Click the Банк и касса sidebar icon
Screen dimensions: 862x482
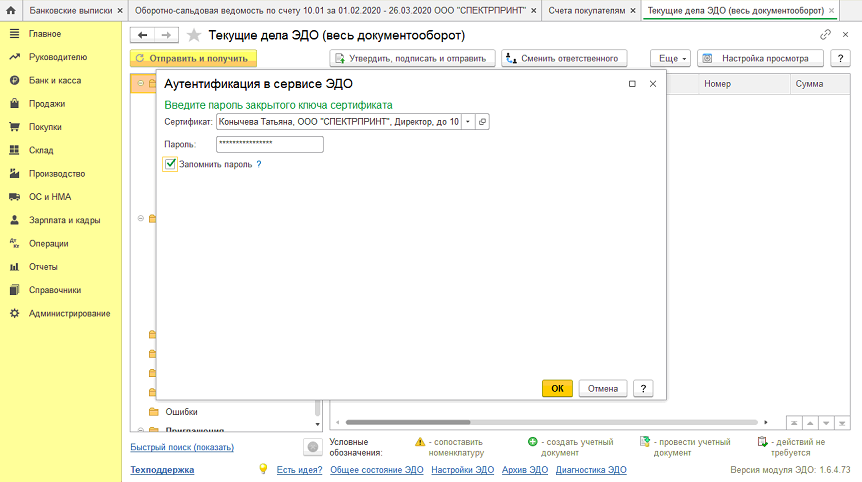[x=14, y=80]
